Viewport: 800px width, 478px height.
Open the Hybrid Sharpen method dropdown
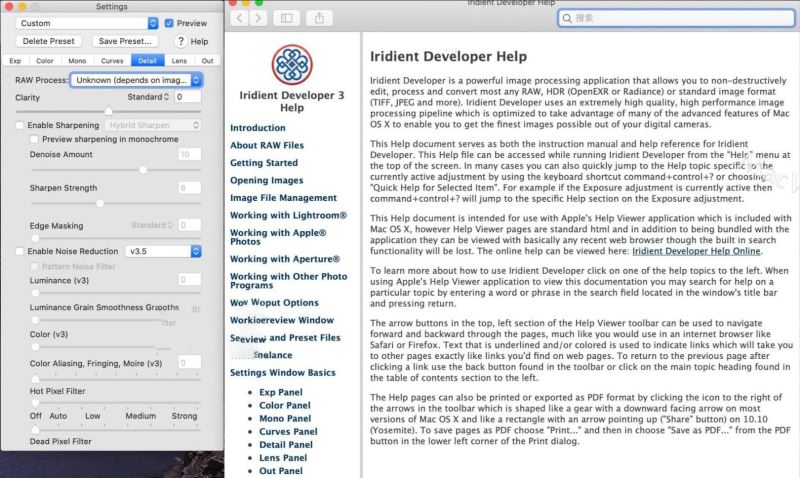tap(153, 125)
